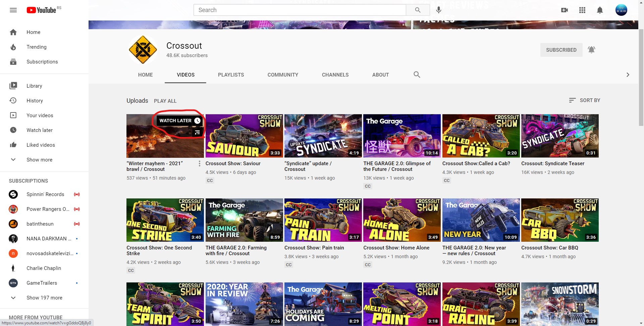
Task: Switch to the Channels tab
Action: point(335,75)
